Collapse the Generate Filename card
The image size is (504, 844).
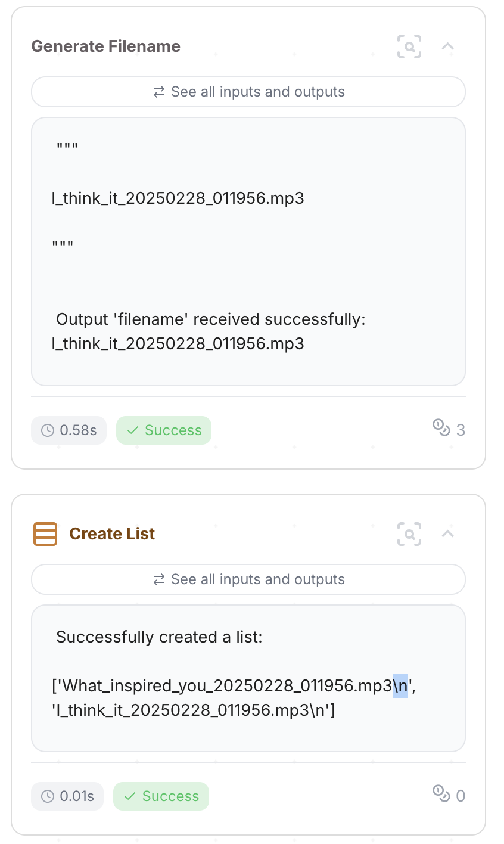pos(448,46)
